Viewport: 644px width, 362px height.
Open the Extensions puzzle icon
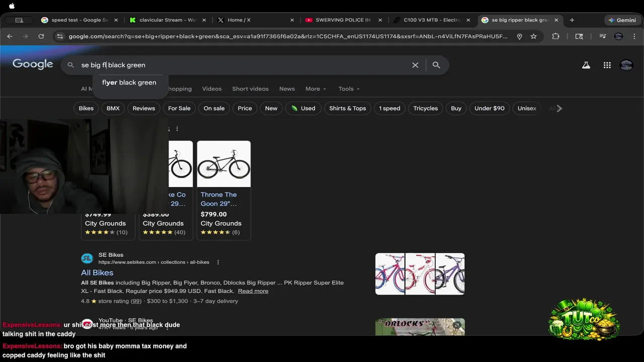[555, 36]
